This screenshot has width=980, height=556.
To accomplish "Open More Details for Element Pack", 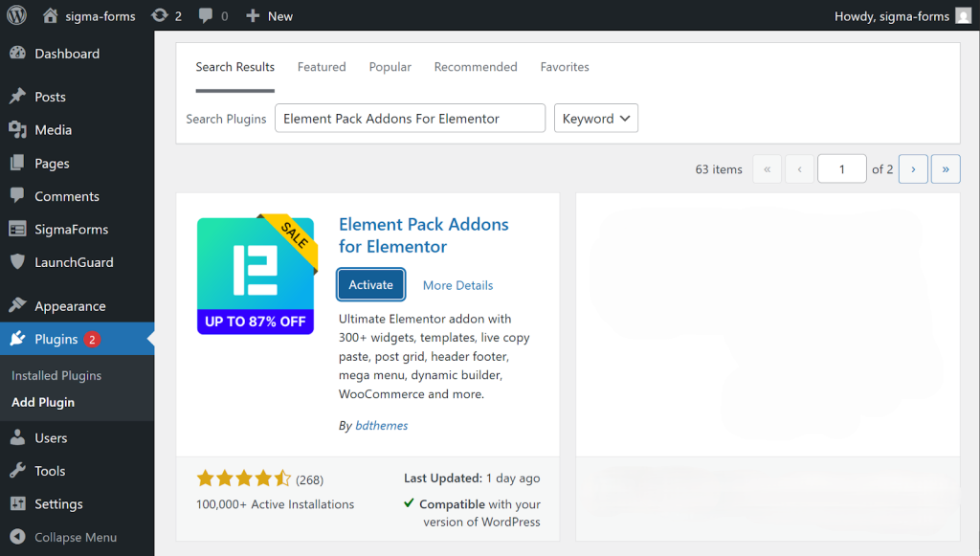I will 457,285.
